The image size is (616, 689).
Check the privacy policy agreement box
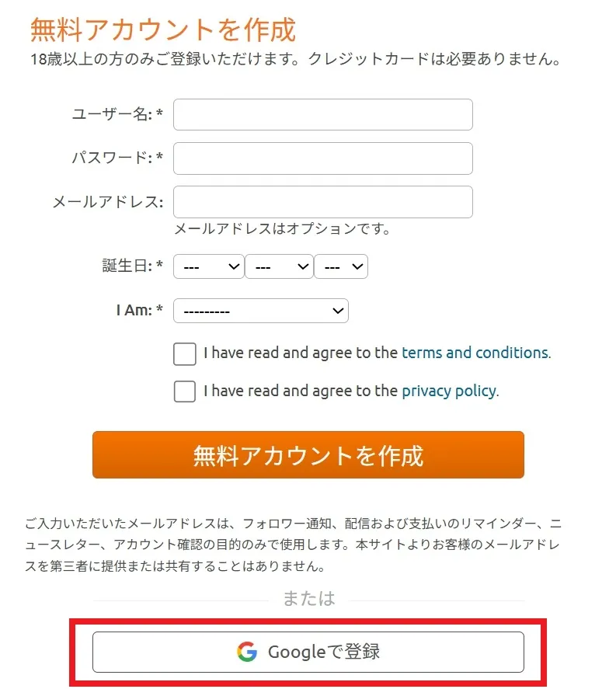tap(185, 391)
